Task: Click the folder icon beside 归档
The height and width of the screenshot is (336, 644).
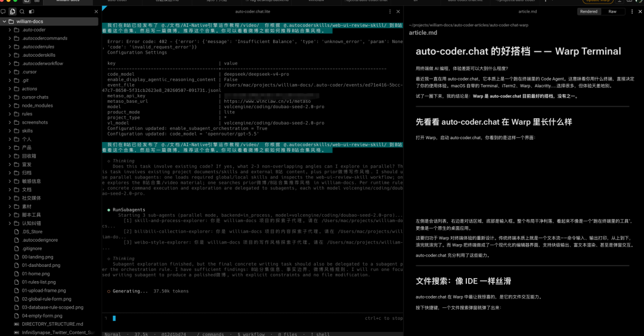Action: 17,173
